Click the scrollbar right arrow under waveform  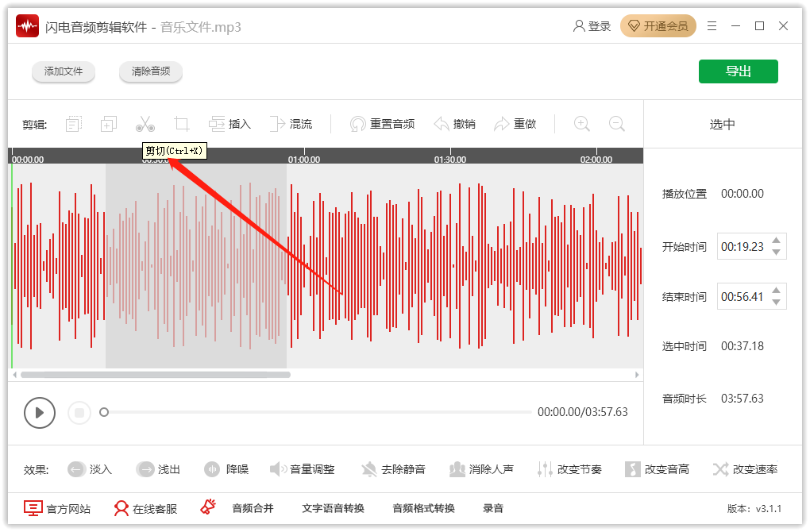pyautogui.click(x=637, y=375)
